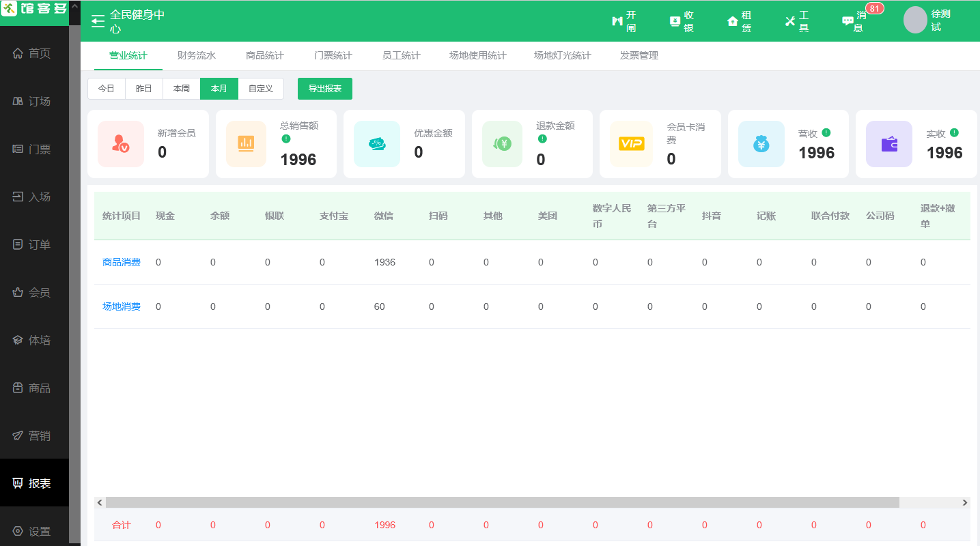
Task: Click the 设置 settings icon in sidebar
Action: click(18, 531)
